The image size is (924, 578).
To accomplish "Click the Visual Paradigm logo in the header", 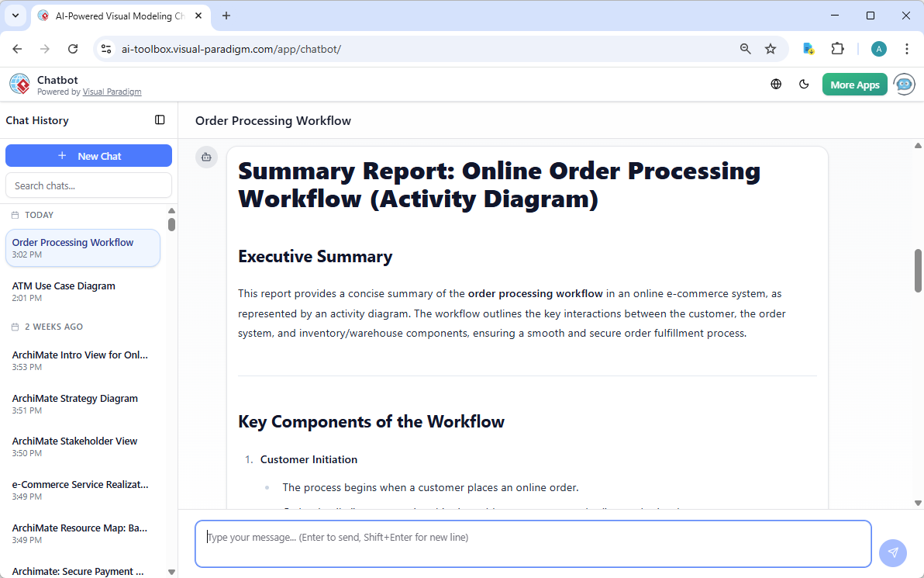I will 19,84.
